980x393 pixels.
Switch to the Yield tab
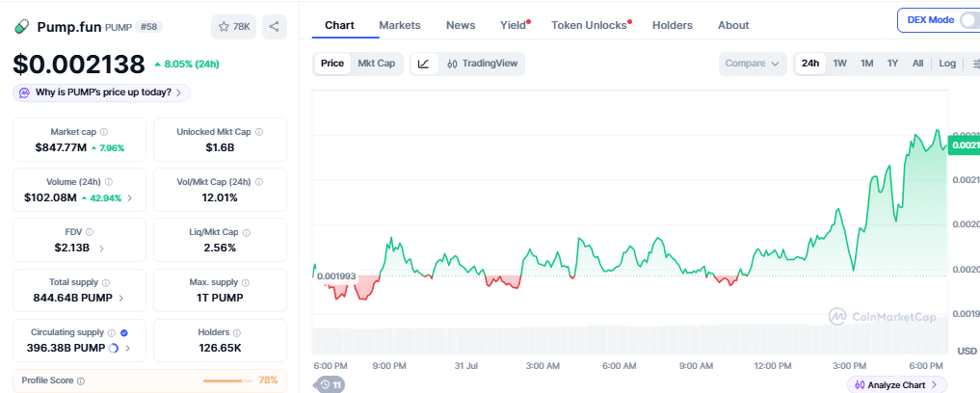tap(513, 25)
